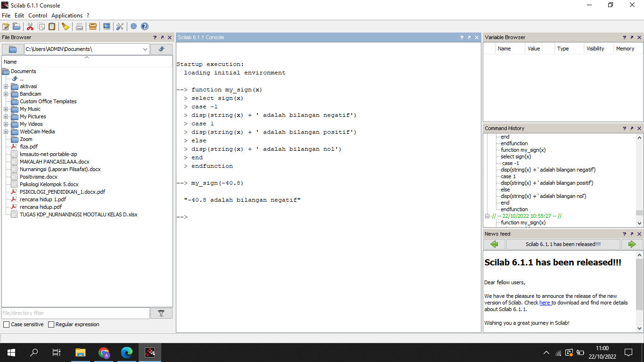Click the choose directory folder button
644x362 pixels.
point(13,49)
